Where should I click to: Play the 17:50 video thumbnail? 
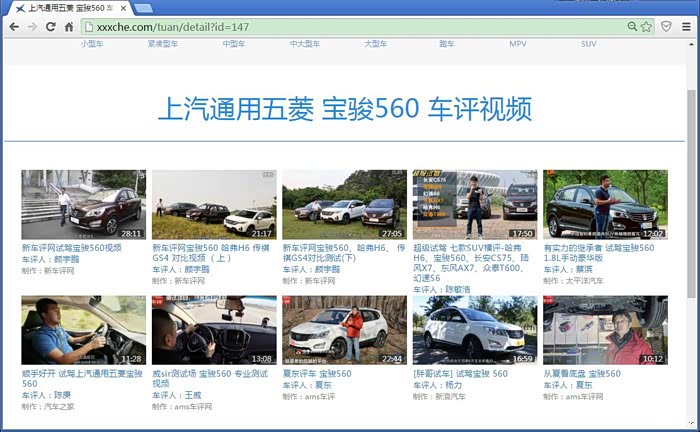coord(475,204)
